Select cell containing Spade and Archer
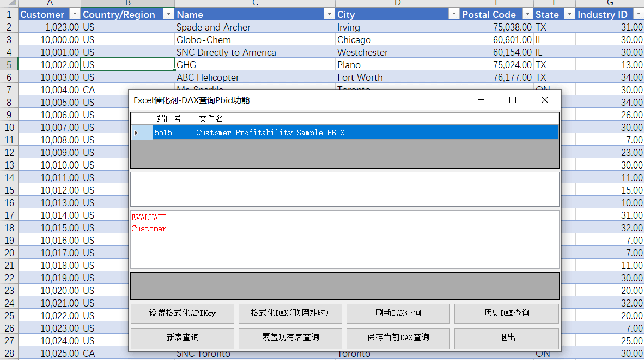Image resolution: width=644 pixels, height=360 pixels. point(255,27)
